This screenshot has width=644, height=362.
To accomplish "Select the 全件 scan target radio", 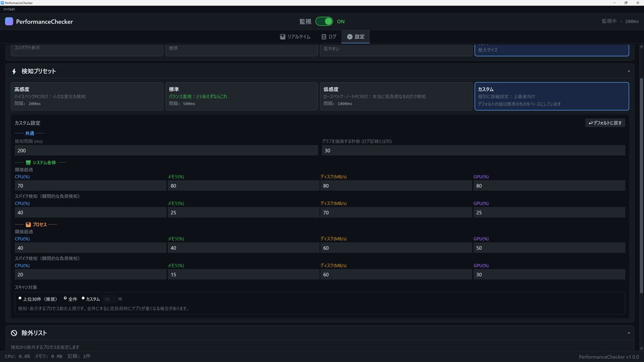I will point(65,299).
